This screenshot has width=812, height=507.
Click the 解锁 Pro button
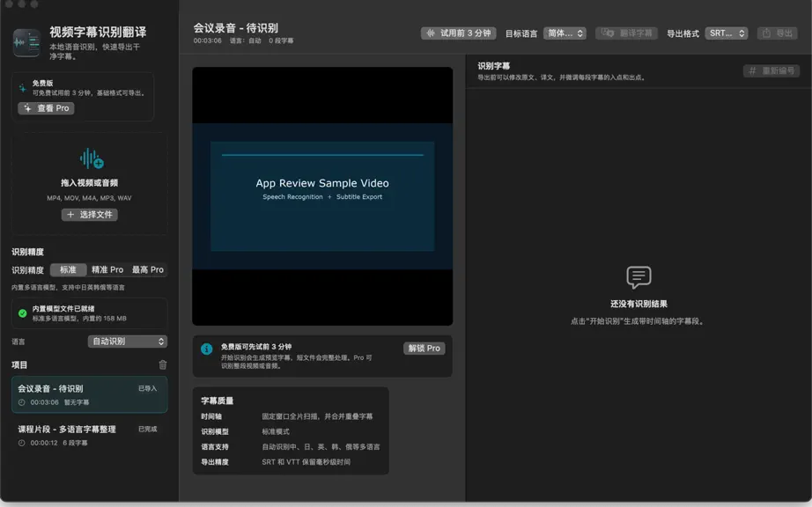tap(424, 349)
